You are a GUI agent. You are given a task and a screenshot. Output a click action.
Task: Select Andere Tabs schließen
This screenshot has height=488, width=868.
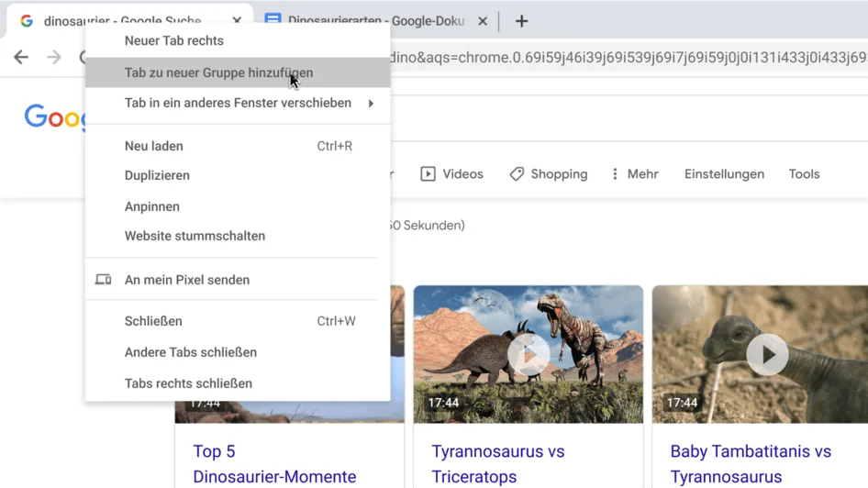pyautogui.click(x=238, y=352)
